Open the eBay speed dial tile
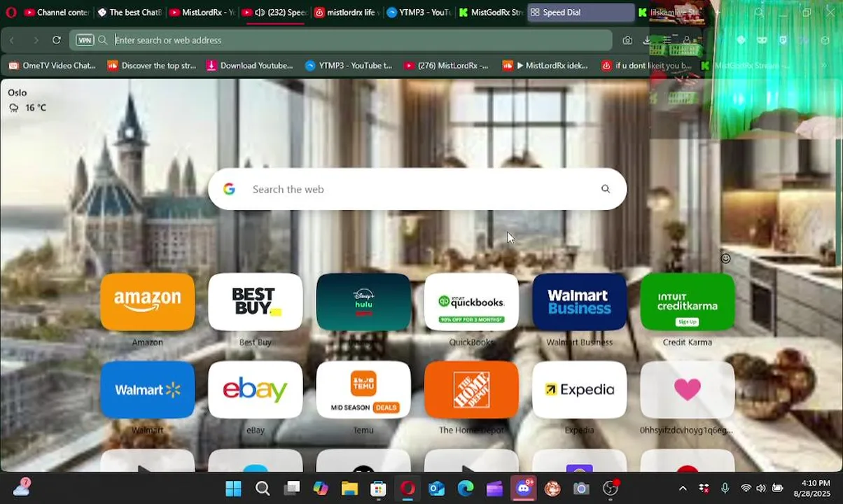 (256, 390)
